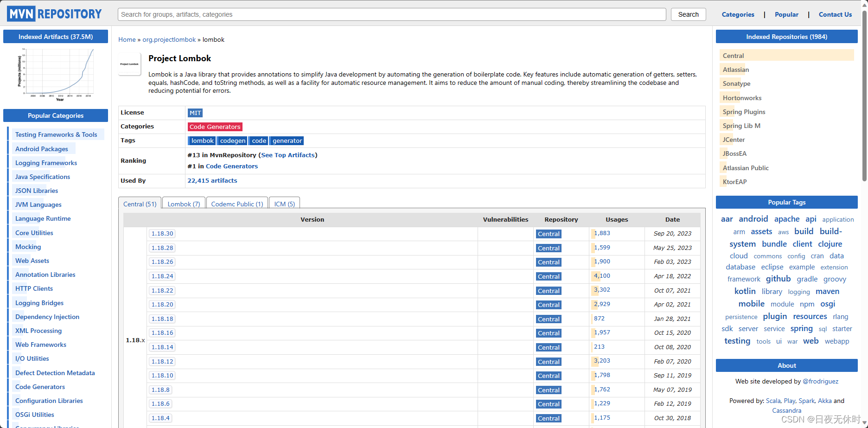
Task: Open version 1.18.20
Action: tap(162, 305)
